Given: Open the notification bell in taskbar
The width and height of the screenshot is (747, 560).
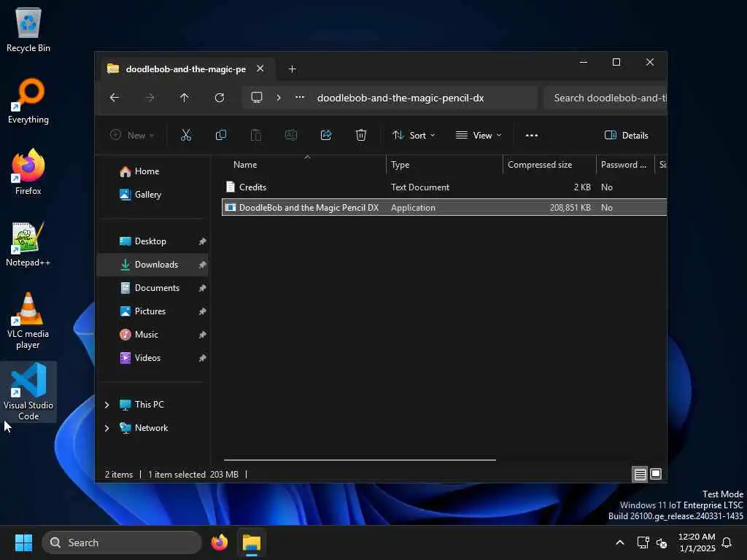Looking at the screenshot, I should point(727,542).
